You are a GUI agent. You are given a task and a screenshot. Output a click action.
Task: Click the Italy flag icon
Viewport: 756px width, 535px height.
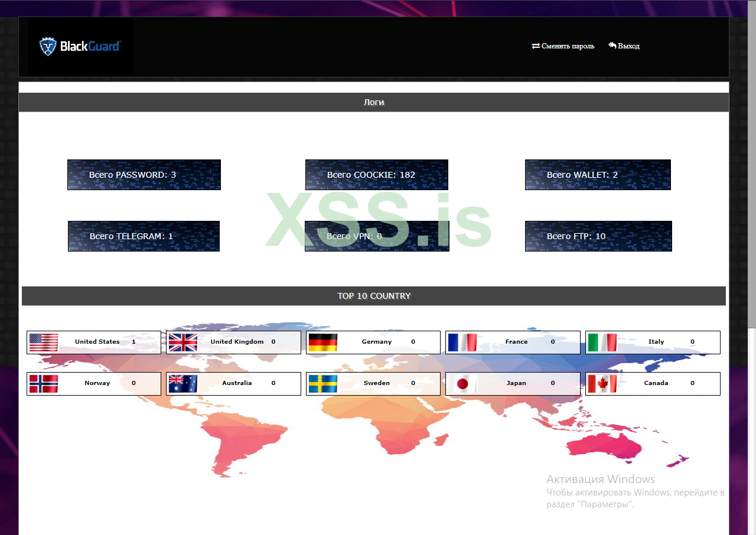tap(602, 342)
